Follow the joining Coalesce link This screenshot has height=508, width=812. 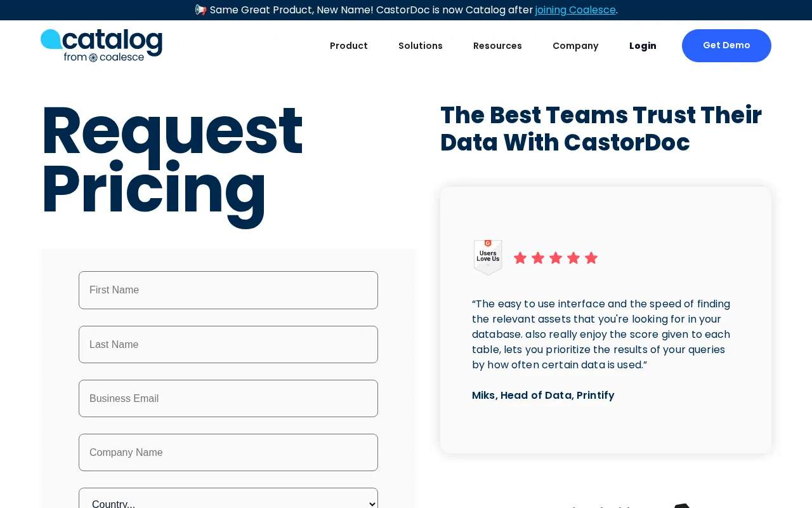[x=575, y=10]
